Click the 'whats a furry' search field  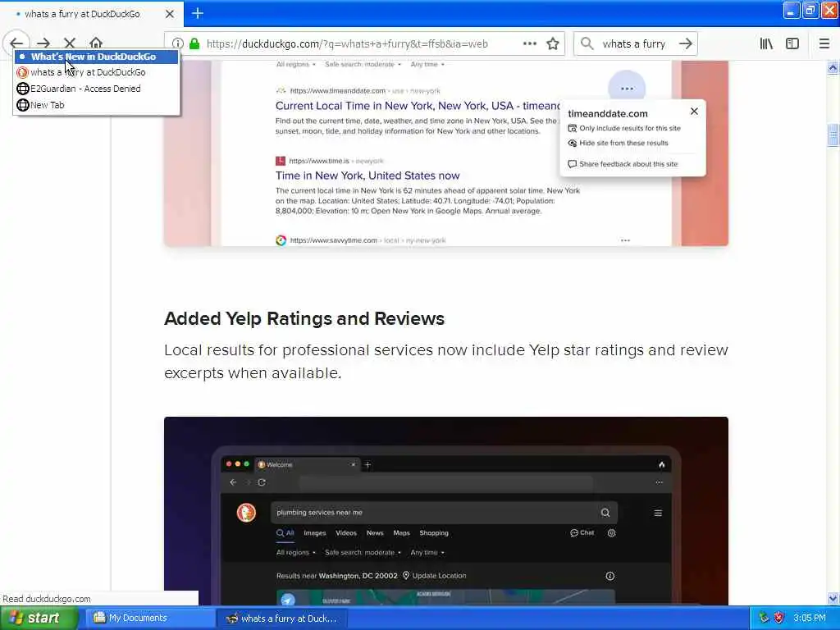tap(634, 44)
